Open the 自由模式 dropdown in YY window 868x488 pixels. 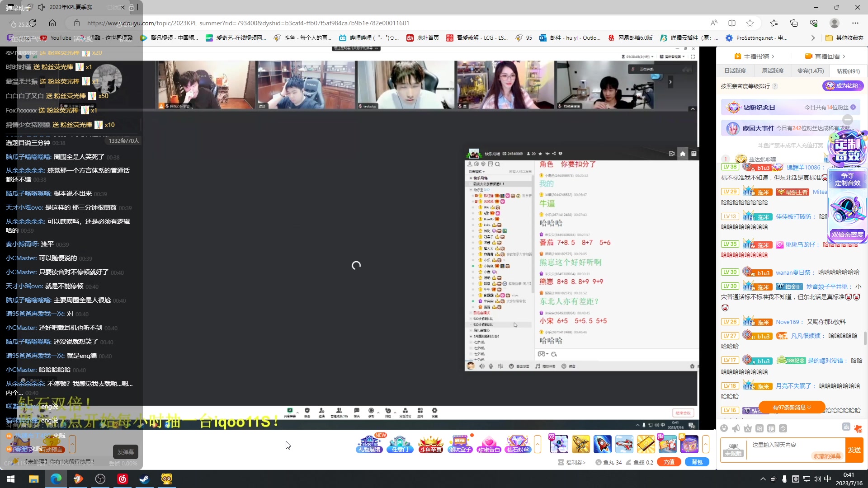pyautogui.click(x=476, y=172)
